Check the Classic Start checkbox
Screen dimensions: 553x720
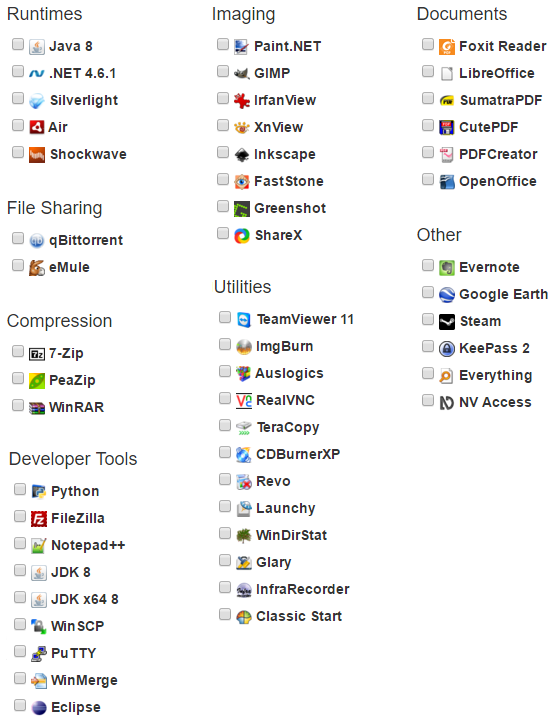click(x=225, y=614)
